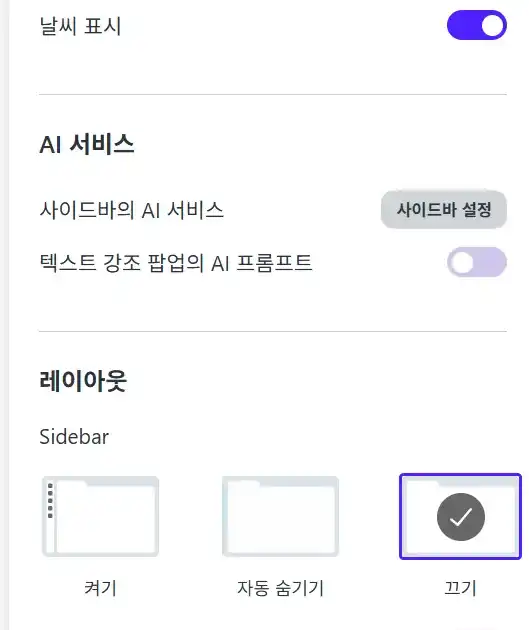This screenshot has width=529, height=630.
Task: Click the AI 서비스 section heading
Action: click(87, 144)
